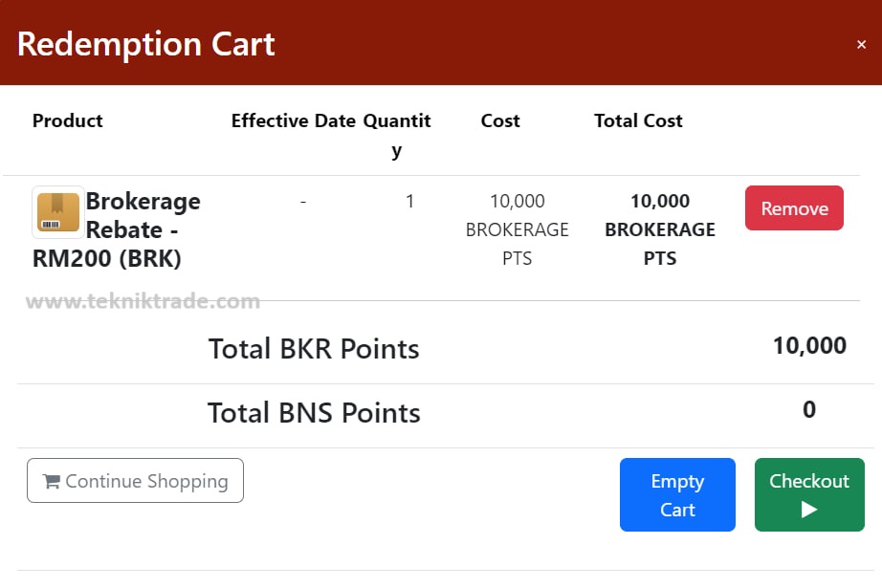Close the Redemption Cart dialog

click(861, 44)
